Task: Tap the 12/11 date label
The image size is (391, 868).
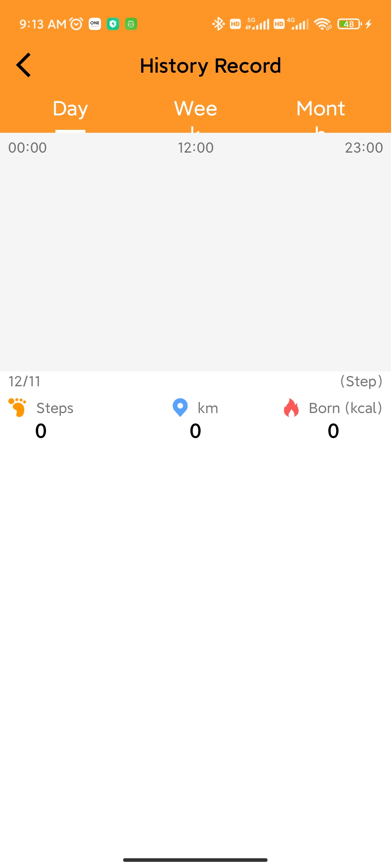Action: click(x=25, y=381)
